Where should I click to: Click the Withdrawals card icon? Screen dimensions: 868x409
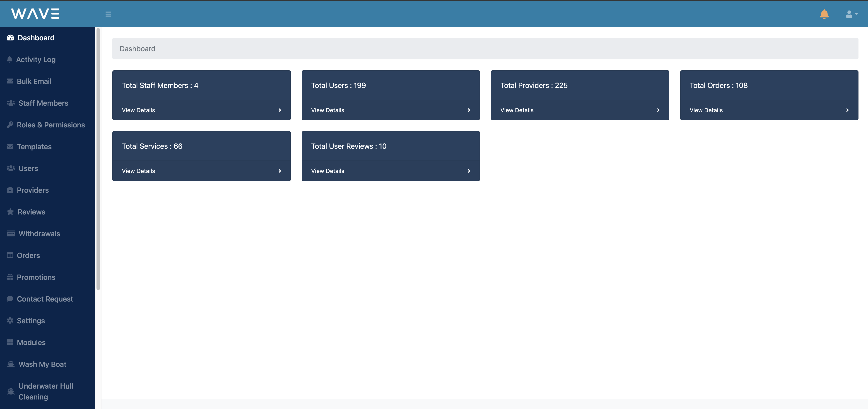pos(11,233)
